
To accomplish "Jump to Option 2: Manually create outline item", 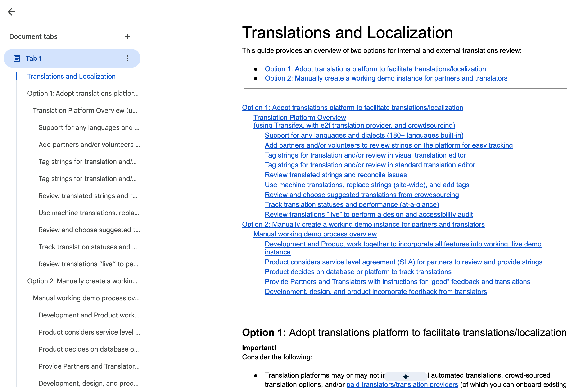I will point(82,281).
